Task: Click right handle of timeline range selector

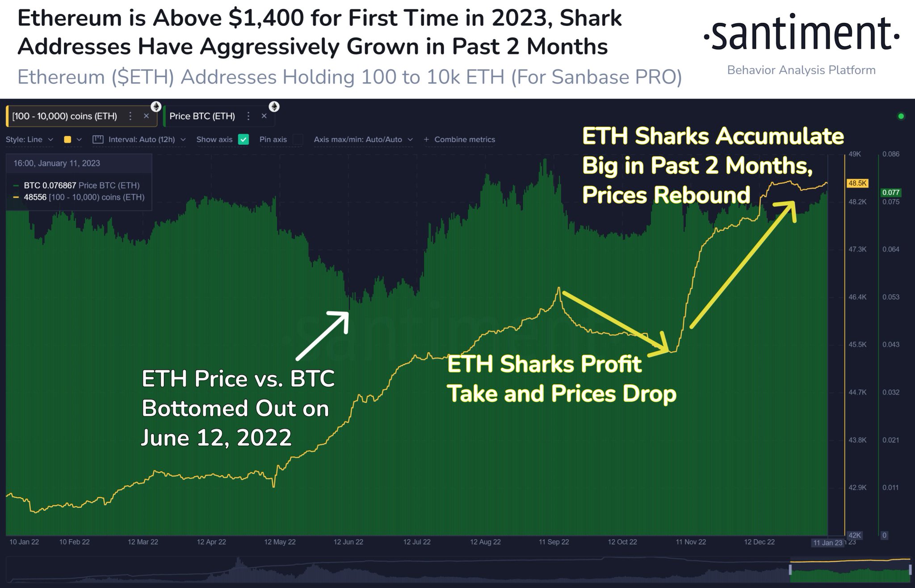Action: (x=910, y=570)
